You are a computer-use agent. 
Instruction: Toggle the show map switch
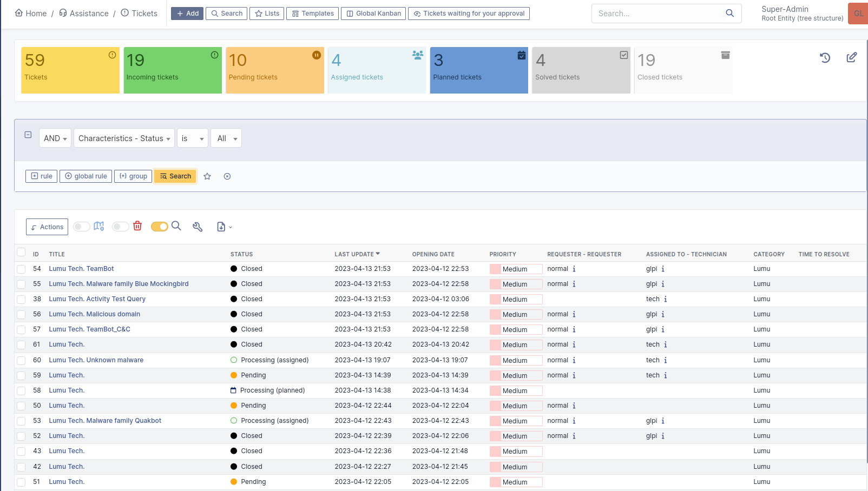click(82, 227)
